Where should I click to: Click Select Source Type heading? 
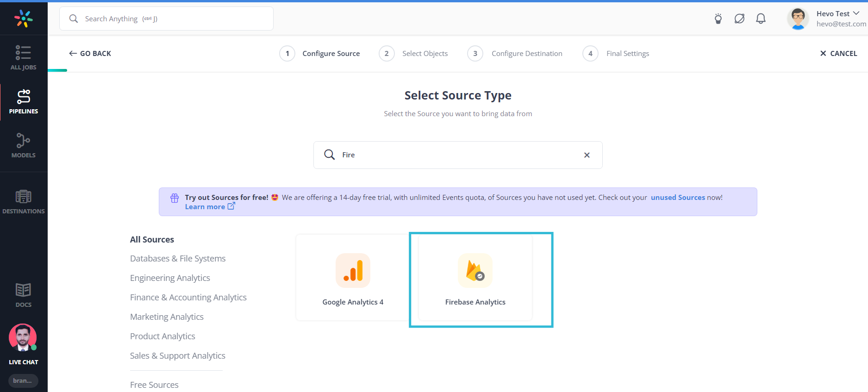(x=458, y=95)
